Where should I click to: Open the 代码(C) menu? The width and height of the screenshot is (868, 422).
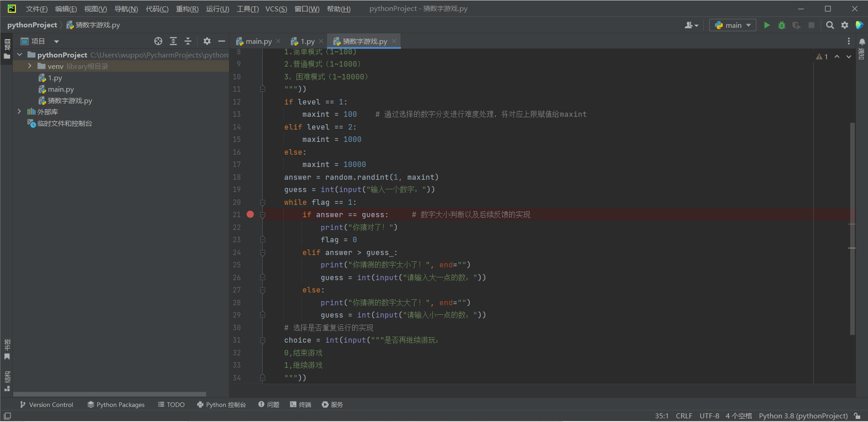[157, 9]
